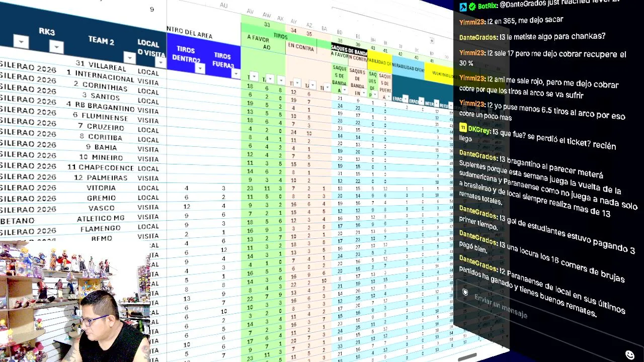Image resolution: width=644 pixels, height=362 pixels.
Task: Select the 'SAQUES DE BANDA' black header cell
Action: tap(348, 50)
